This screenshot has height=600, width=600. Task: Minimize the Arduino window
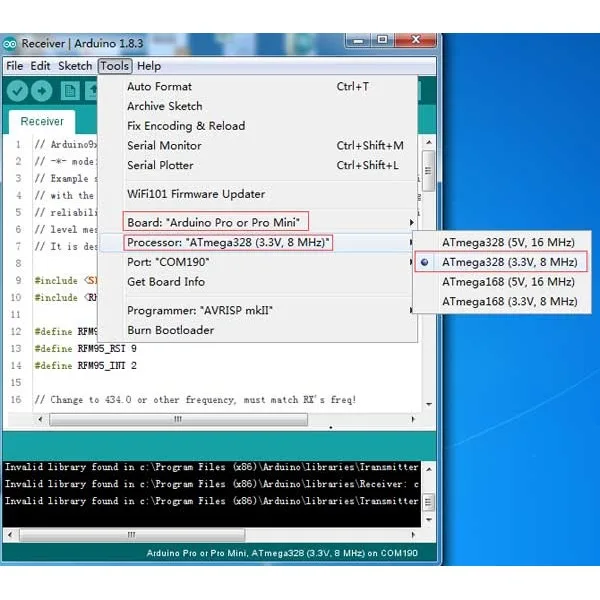pos(359,40)
